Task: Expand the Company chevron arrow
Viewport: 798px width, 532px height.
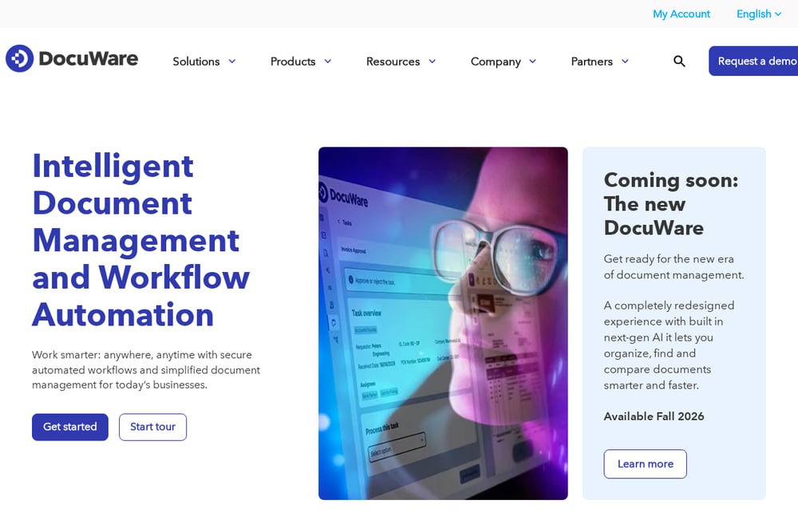Action: [533, 61]
